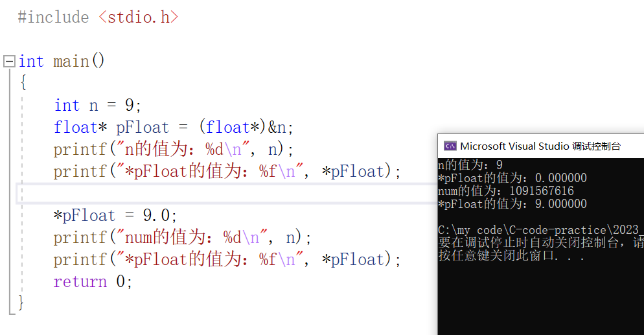Click the closing brace of main
The height and width of the screenshot is (335, 644).
tap(21, 303)
